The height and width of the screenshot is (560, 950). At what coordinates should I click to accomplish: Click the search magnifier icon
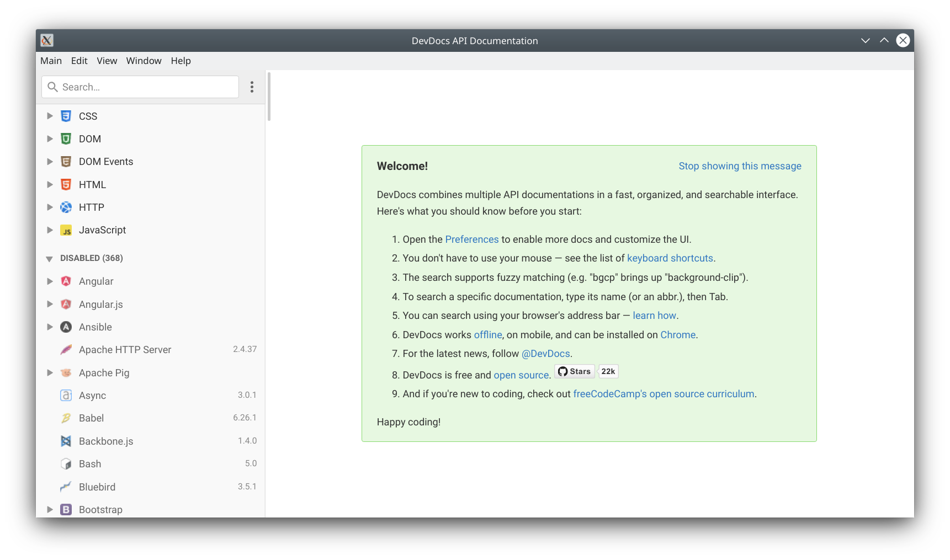coord(52,87)
